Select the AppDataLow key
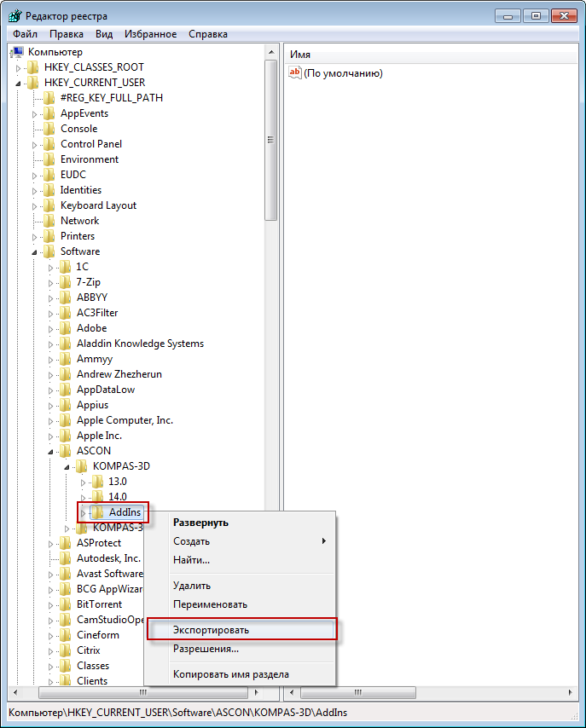This screenshot has width=586, height=728. tap(106, 390)
